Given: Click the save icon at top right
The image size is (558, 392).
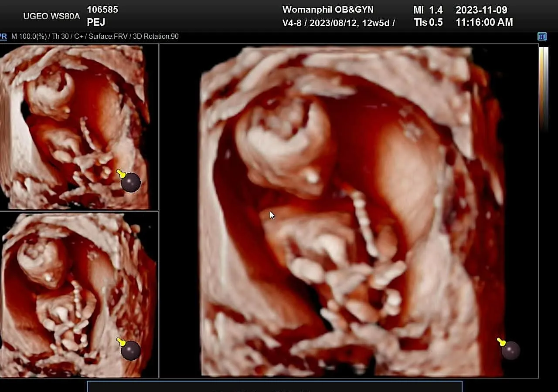Looking at the screenshot, I should click(x=542, y=37).
